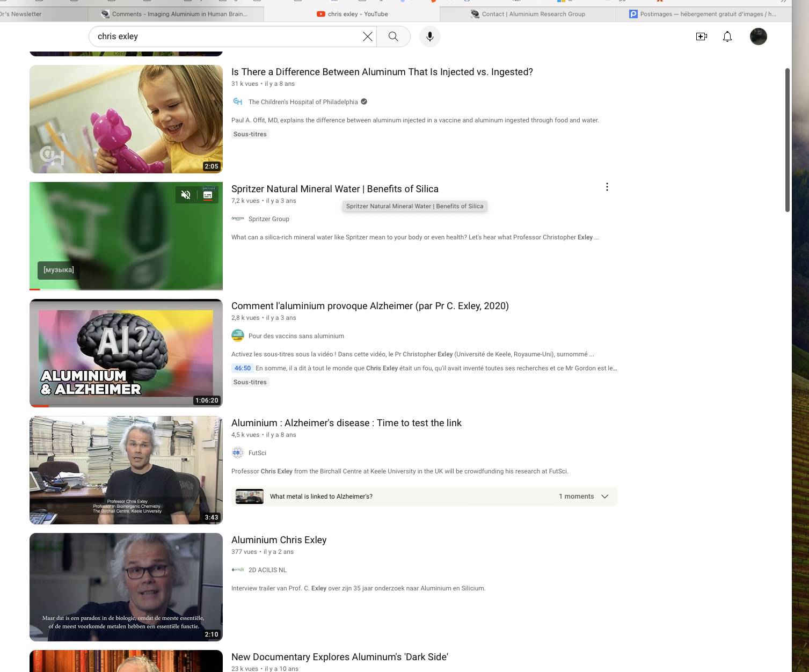
Task: Open the create video icon
Action: (x=701, y=36)
